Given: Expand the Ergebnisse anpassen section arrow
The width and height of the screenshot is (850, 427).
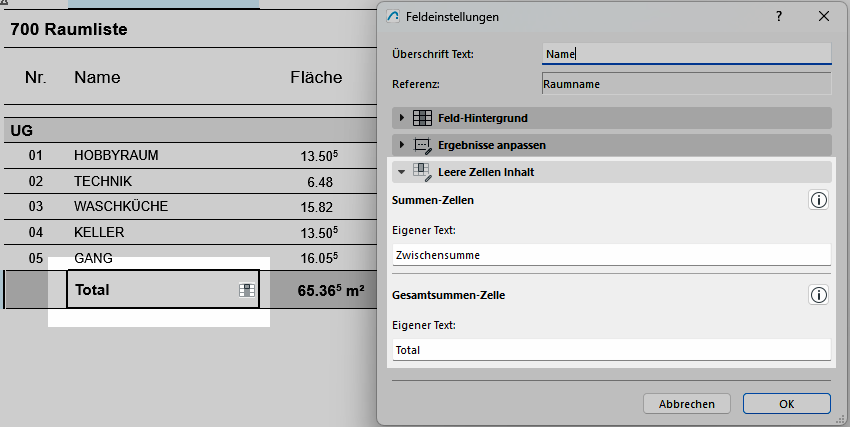Looking at the screenshot, I should (402, 146).
